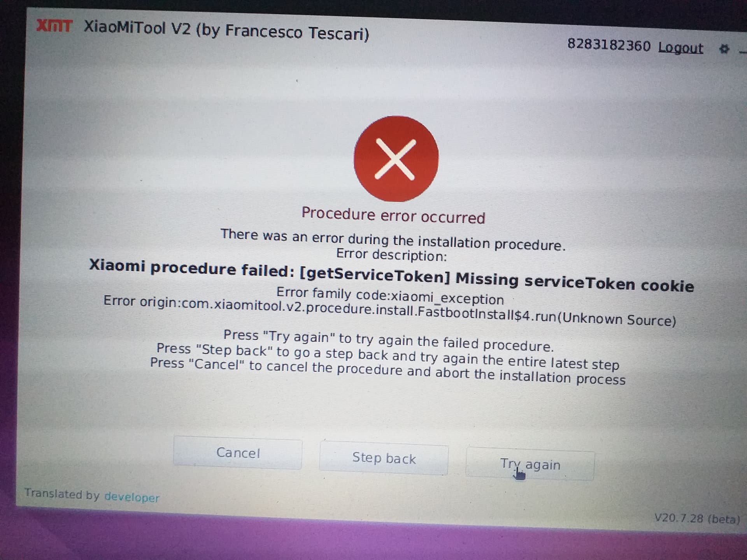Click the account ID 8283182360
The image size is (747, 560).
(x=609, y=45)
